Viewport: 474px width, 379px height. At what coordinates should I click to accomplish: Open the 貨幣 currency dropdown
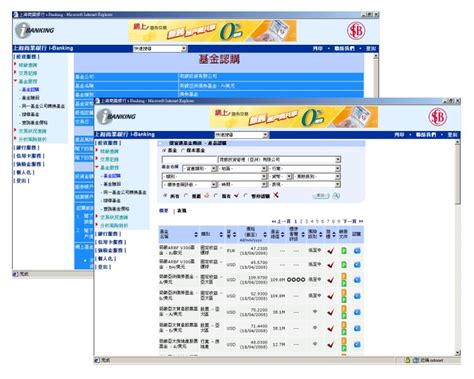tap(280, 176)
